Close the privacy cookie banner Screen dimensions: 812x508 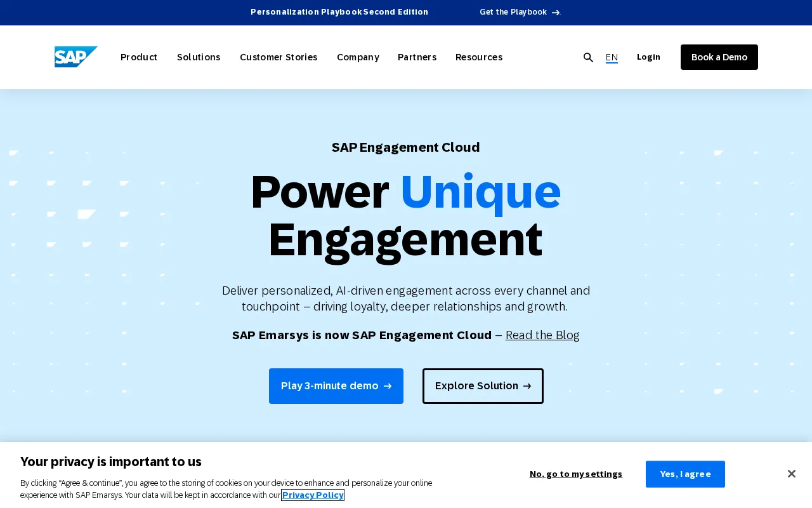coord(791,474)
